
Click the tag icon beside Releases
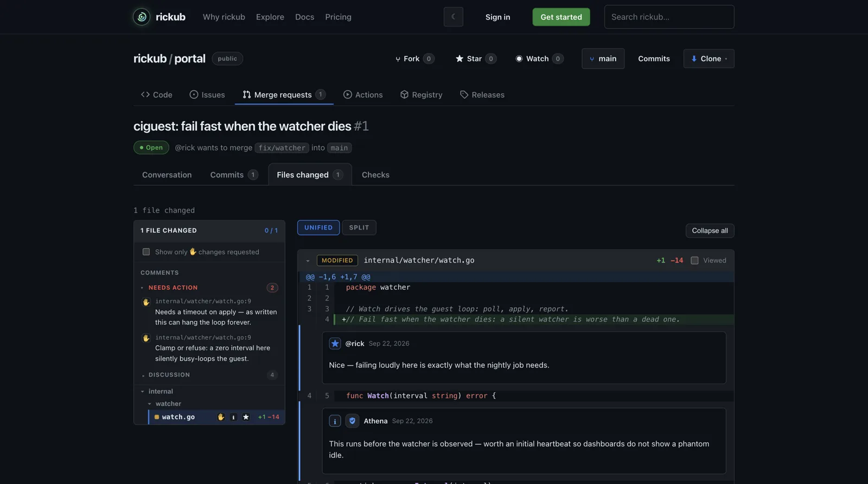tap(464, 94)
